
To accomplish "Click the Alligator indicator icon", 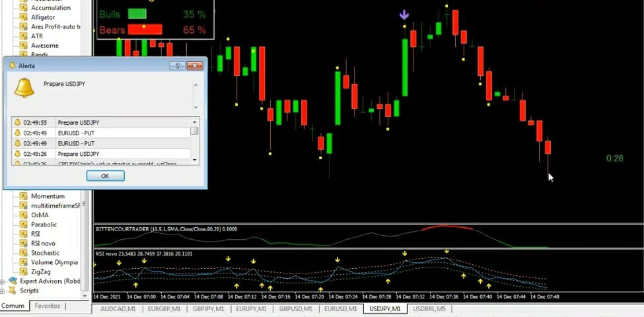I will click(x=23, y=17).
